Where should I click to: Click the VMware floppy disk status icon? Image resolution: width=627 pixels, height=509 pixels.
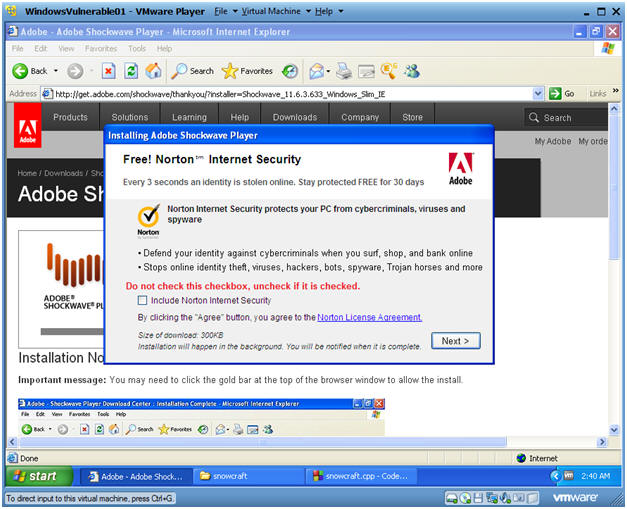pos(478,498)
